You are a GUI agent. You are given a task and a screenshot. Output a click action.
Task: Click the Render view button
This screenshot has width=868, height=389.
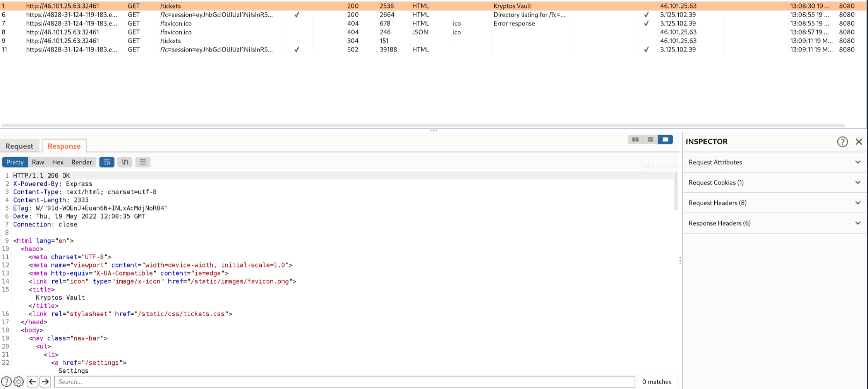[82, 162]
